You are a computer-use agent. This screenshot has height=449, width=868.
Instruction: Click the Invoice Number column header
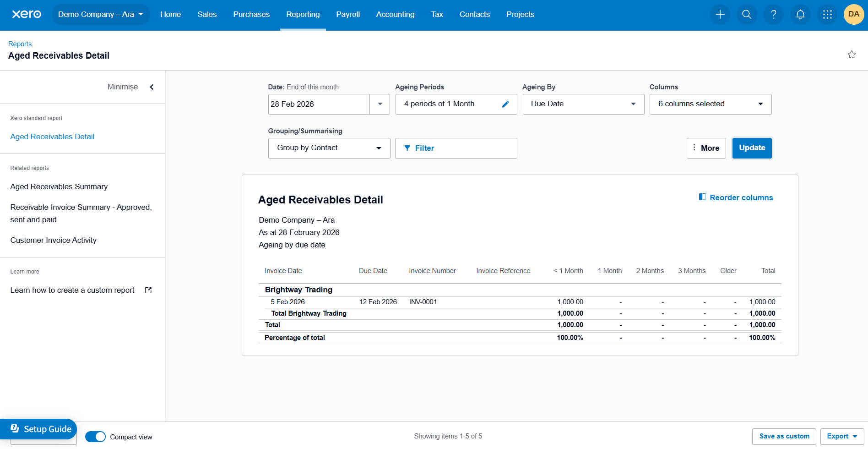coord(432,271)
